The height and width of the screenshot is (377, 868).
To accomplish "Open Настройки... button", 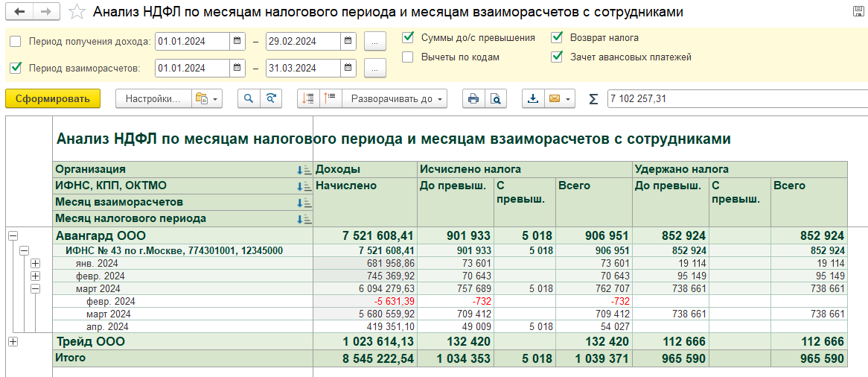I will [x=153, y=98].
